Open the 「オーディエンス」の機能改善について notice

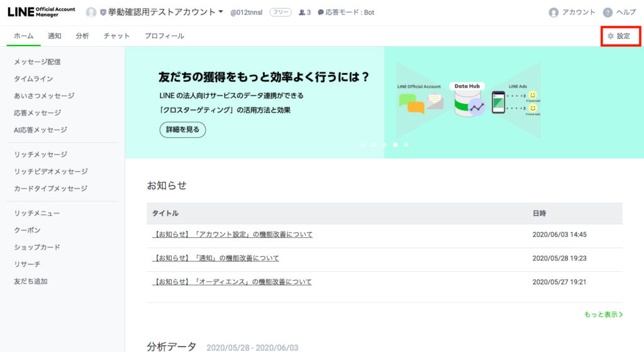click(x=232, y=282)
